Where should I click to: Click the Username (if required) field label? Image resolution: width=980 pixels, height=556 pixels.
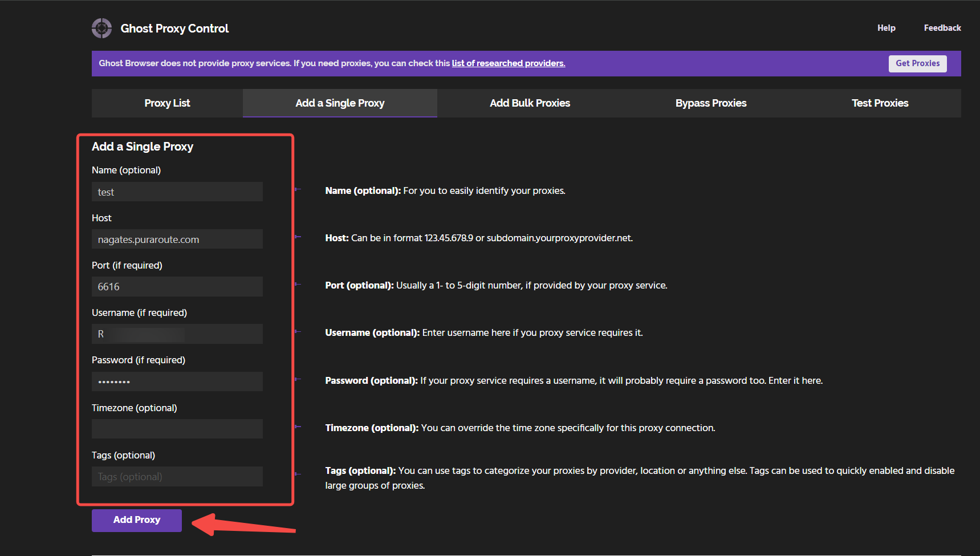coord(139,313)
